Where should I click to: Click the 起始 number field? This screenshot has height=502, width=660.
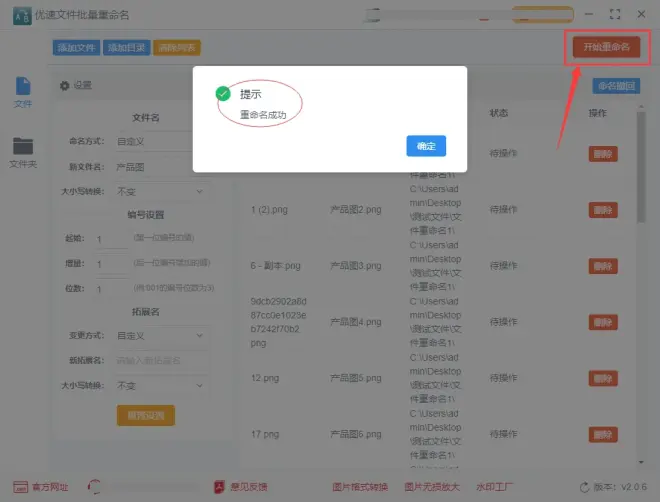111,239
